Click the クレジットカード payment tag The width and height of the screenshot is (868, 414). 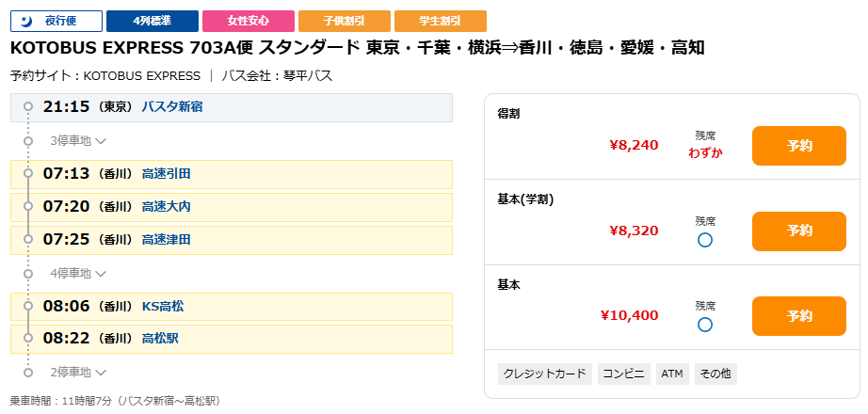pos(545,374)
